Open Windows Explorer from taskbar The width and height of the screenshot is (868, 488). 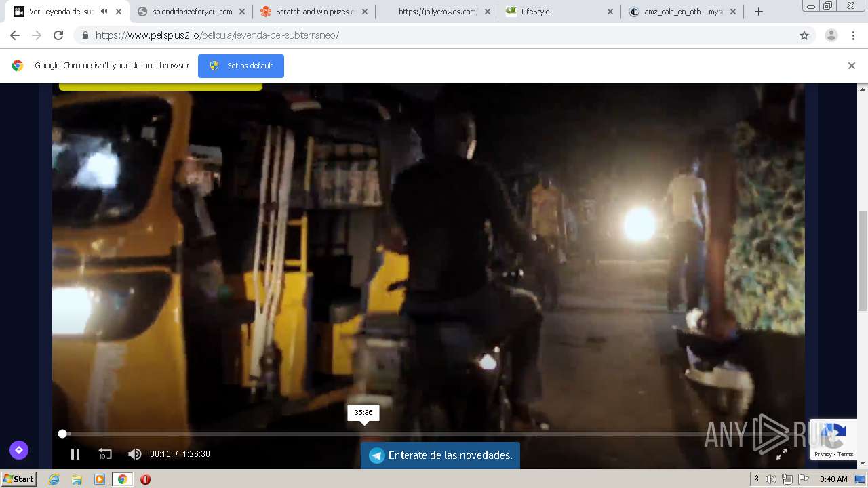point(77,479)
